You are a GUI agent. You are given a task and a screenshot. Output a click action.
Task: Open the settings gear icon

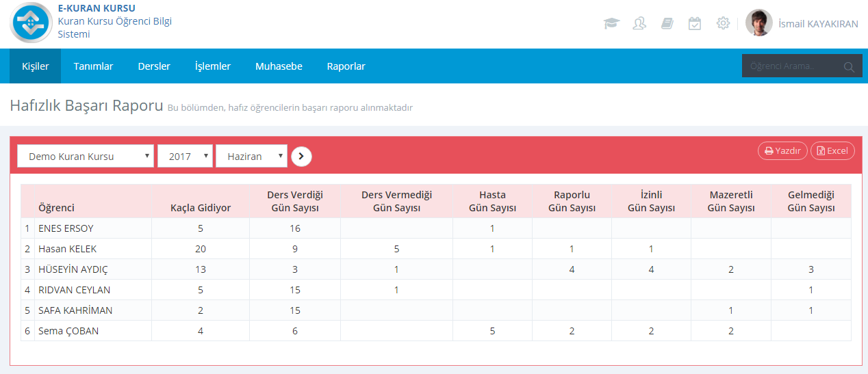(x=723, y=23)
